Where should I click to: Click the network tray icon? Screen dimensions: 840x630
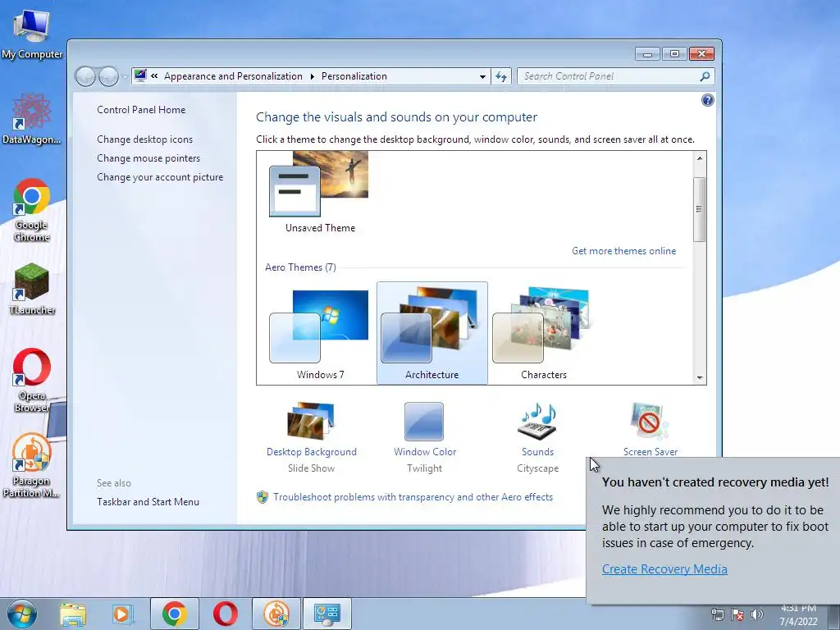point(717,614)
